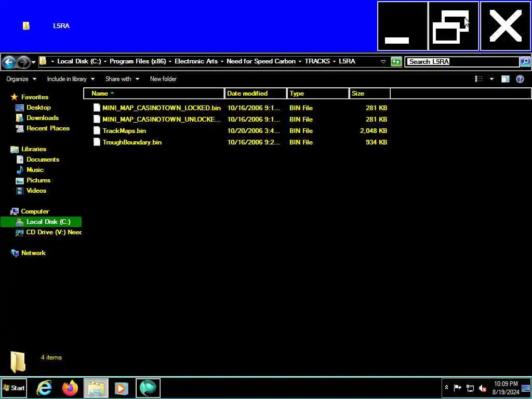The width and height of the screenshot is (532, 399).
Task: Click the taskbar clock showing 10:09 PM
Action: click(x=506, y=388)
